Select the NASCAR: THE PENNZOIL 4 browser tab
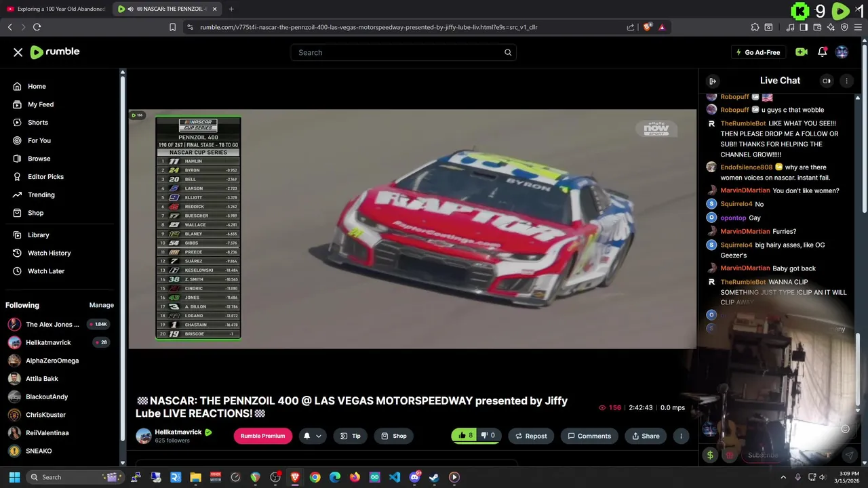868x488 pixels. click(167, 9)
